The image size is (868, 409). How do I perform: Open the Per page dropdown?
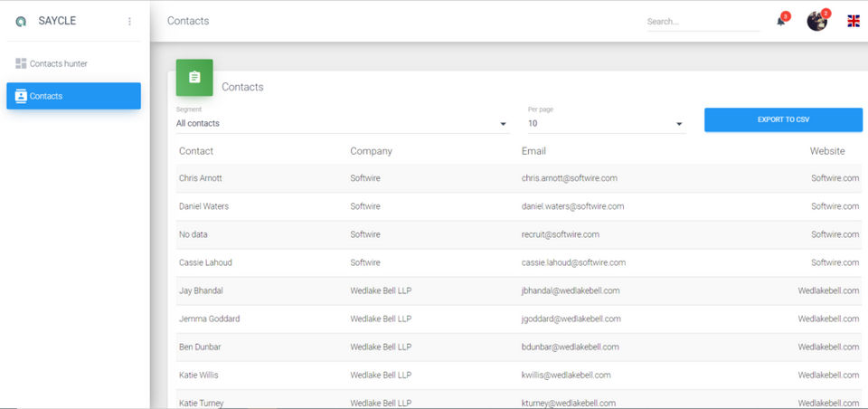click(606, 123)
